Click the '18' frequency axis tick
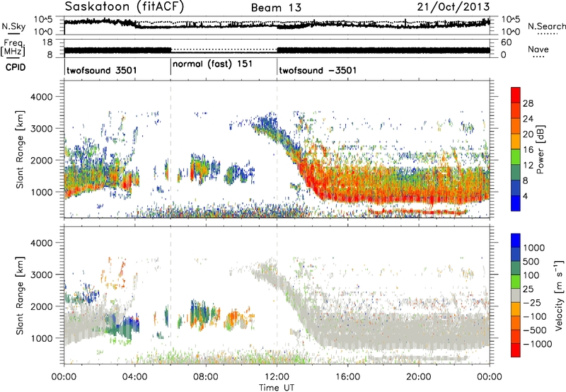 point(47,42)
